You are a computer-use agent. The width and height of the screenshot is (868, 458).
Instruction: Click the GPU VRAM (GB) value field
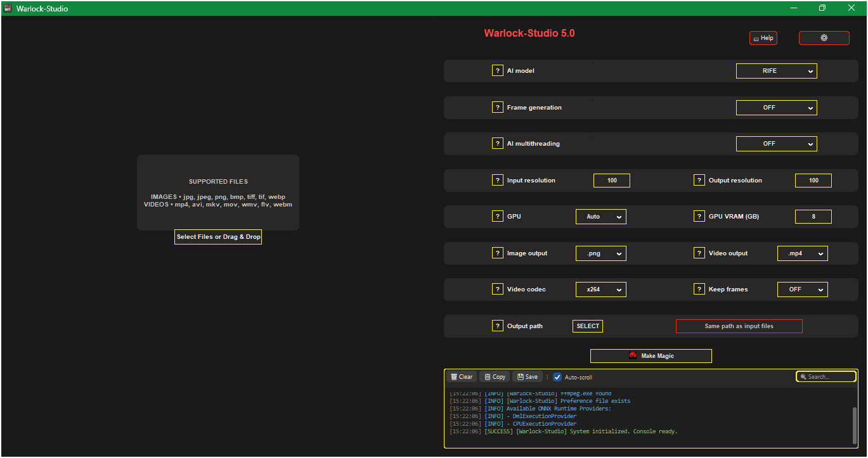813,217
